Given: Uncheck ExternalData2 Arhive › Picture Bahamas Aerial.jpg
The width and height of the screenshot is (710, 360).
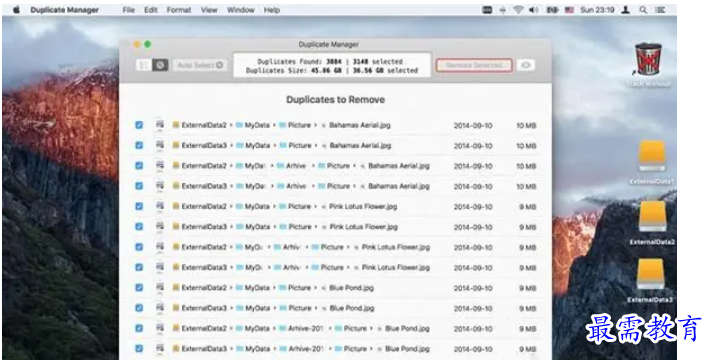Looking at the screenshot, I should click(x=139, y=166).
